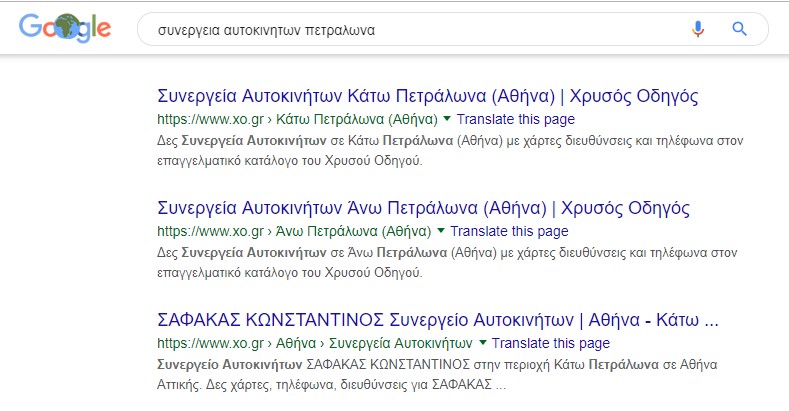The height and width of the screenshot is (411, 789).
Task: Click Translate this page for ΣΑΦΑΚΑΣ result
Action: click(551, 343)
